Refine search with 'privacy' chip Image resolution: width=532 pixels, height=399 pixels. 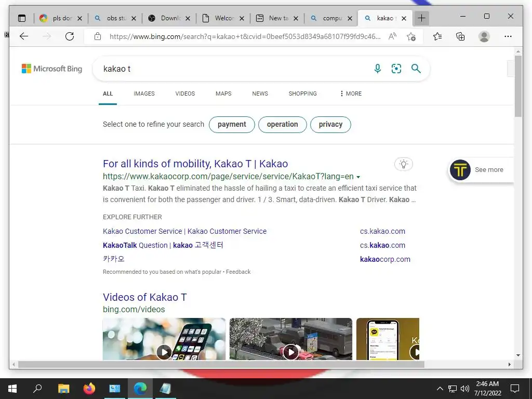coord(330,125)
